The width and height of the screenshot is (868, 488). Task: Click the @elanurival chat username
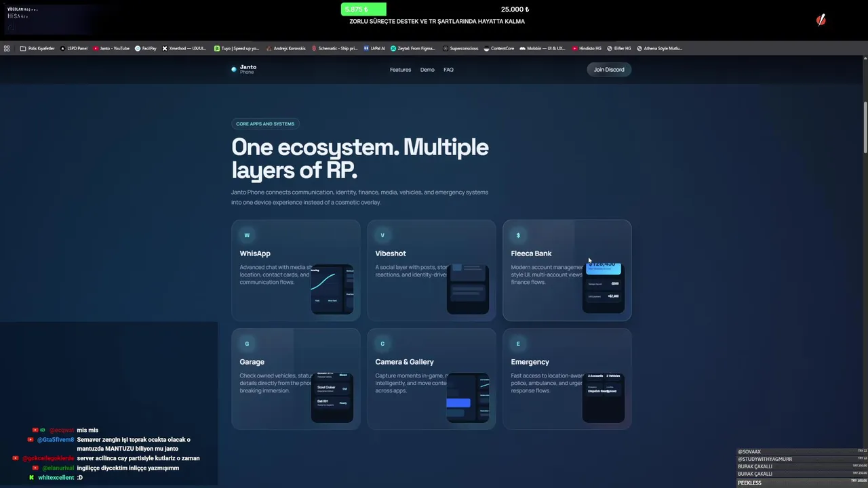coord(58,468)
